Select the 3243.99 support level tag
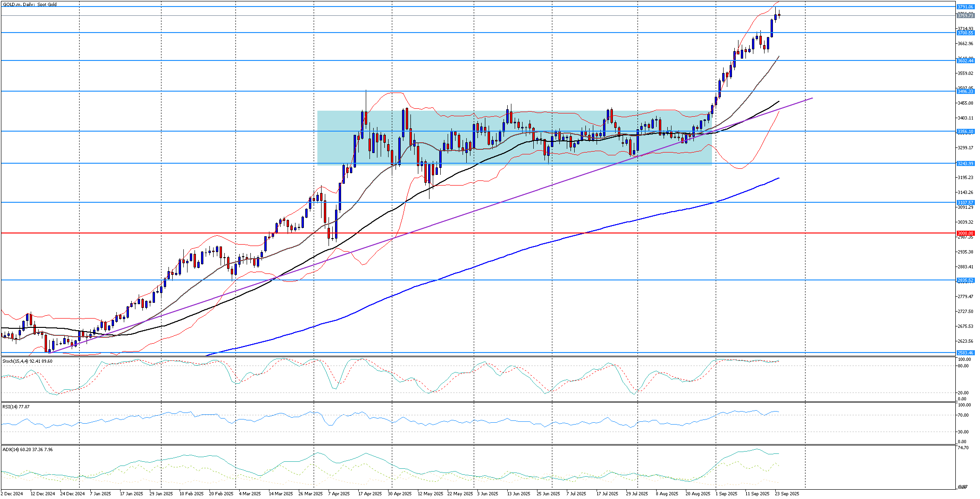 tap(965, 164)
